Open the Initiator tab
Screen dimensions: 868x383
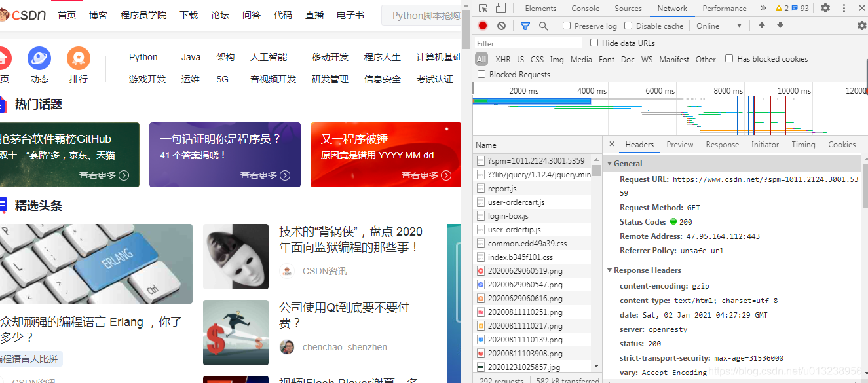(x=765, y=145)
